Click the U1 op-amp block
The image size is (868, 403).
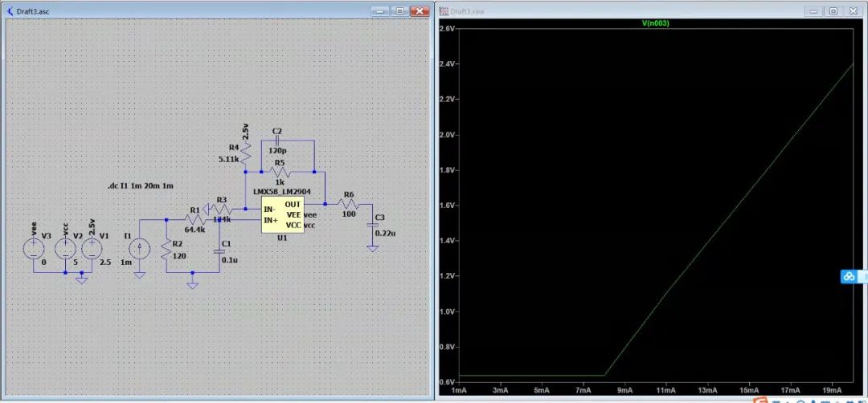pyautogui.click(x=282, y=215)
